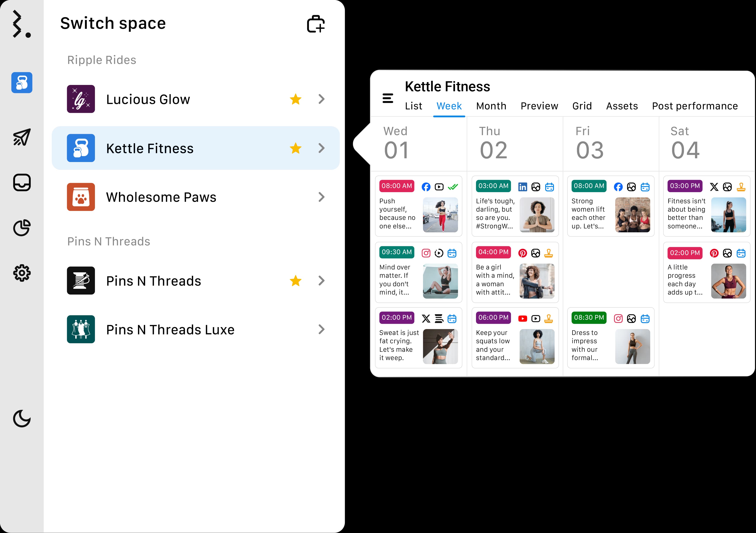
Task: Expand the Wholesome Paws chevron
Action: tap(321, 197)
